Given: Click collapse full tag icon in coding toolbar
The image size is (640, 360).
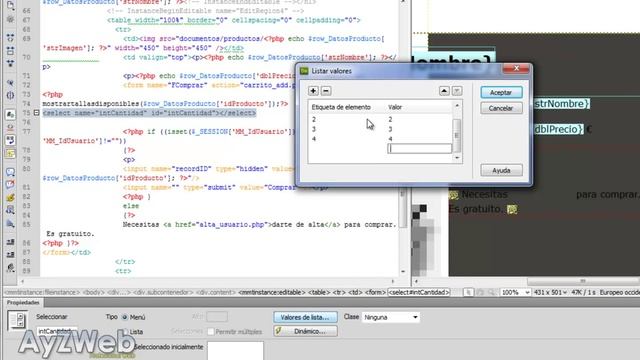Looking at the screenshot, I should point(10,38).
